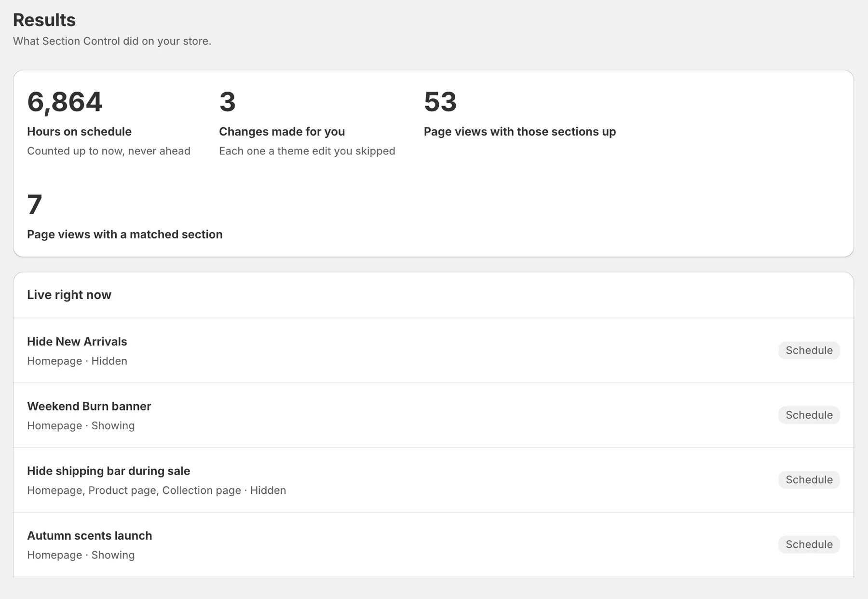Click Counted up to now, never ahead
Screen dimensions: 868x599
[x=108, y=151]
